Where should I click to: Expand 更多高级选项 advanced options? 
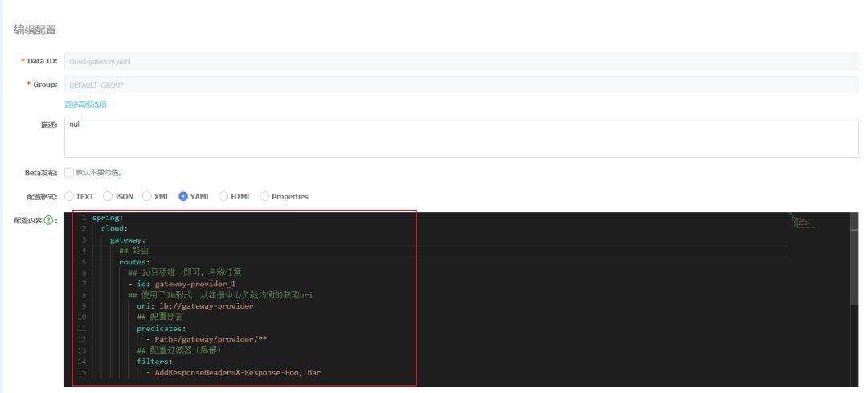85,104
